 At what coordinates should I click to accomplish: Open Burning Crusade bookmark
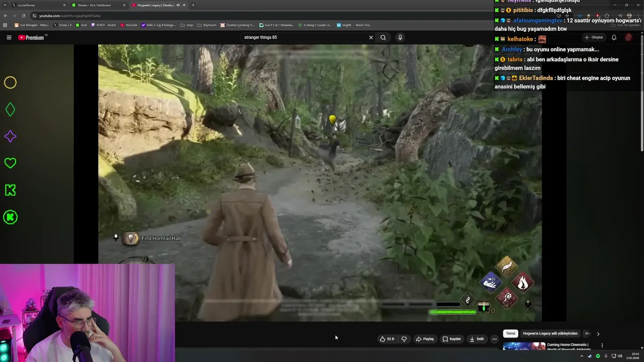click(x=314, y=25)
